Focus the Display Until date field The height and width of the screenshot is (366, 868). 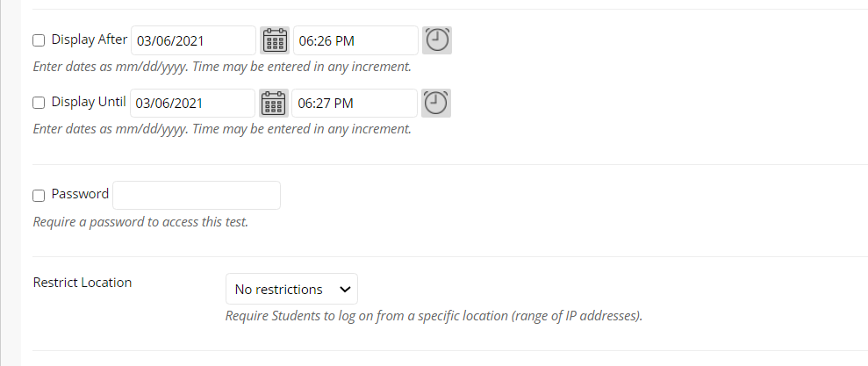192,103
